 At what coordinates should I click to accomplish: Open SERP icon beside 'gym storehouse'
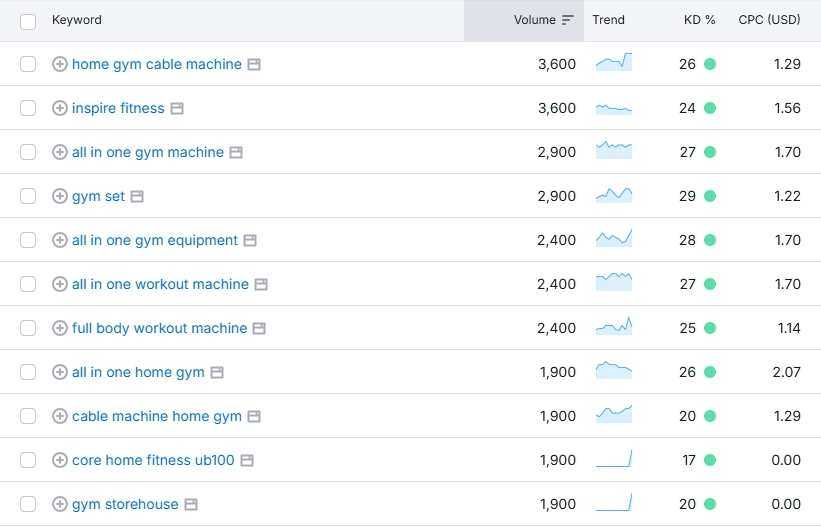pos(191,504)
